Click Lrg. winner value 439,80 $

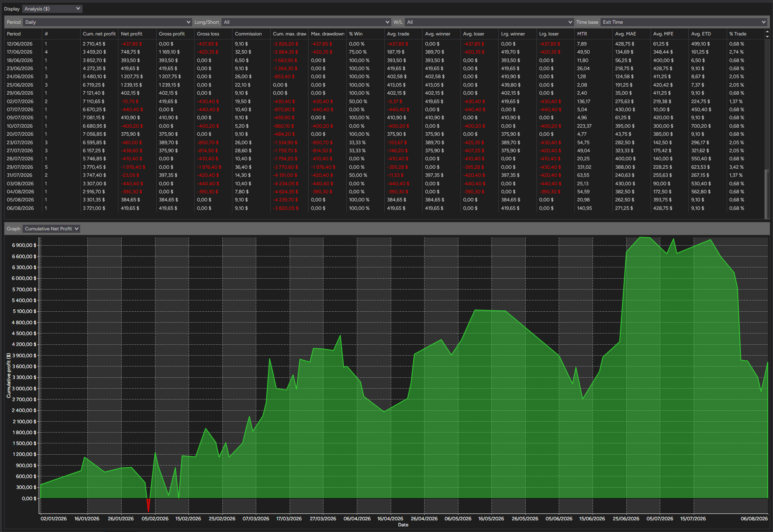[x=511, y=85]
